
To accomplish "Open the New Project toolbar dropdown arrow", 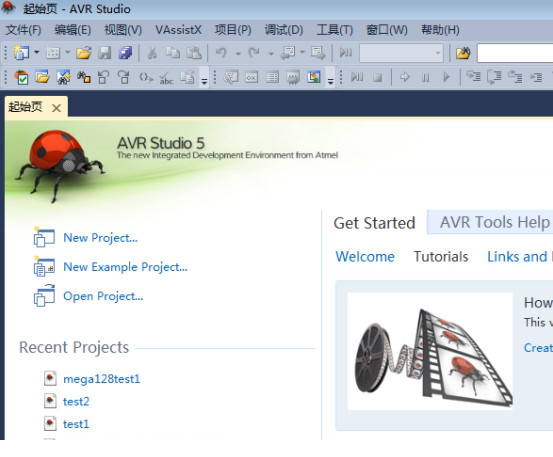I will pos(37,53).
